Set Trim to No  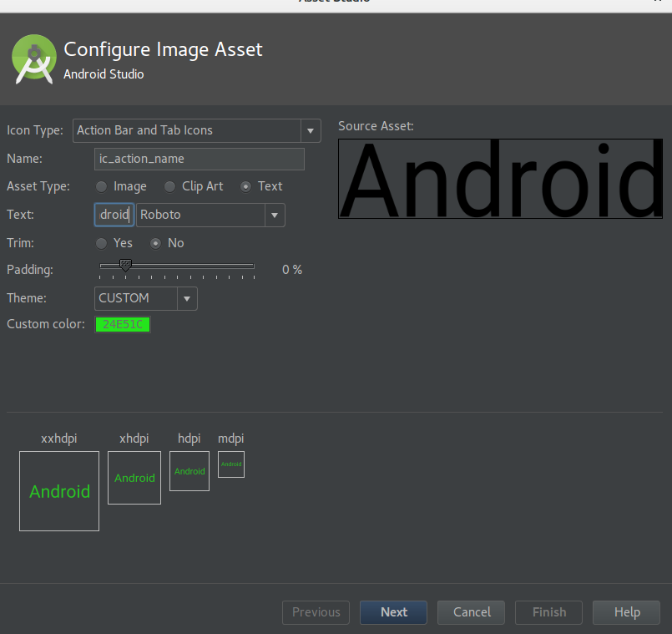click(x=155, y=243)
